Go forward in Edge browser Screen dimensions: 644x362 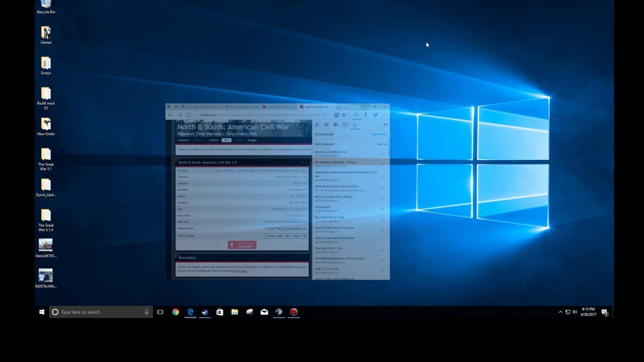pyautogui.click(x=180, y=115)
